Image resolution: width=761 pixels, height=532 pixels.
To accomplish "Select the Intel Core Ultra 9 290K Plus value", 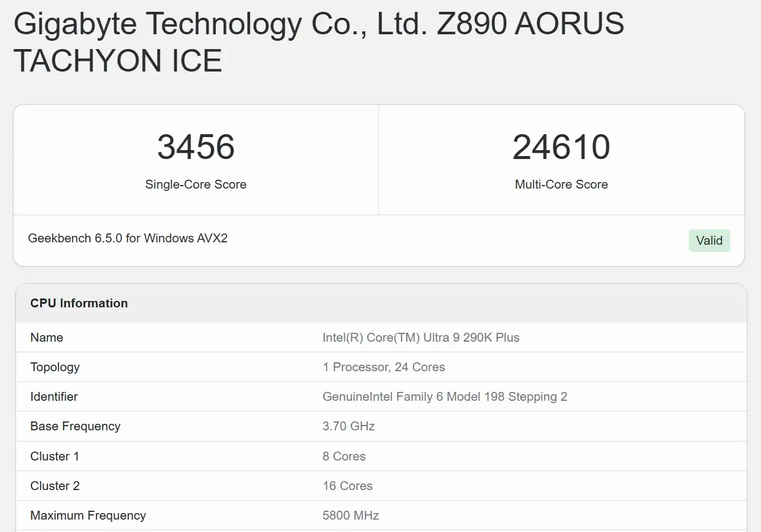I will [421, 338].
